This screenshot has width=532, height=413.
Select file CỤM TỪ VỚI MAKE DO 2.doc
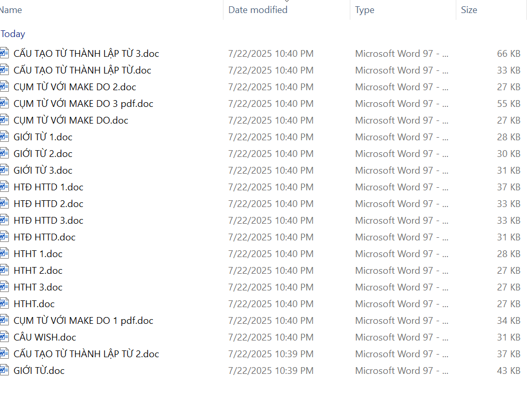pos(75,87)
